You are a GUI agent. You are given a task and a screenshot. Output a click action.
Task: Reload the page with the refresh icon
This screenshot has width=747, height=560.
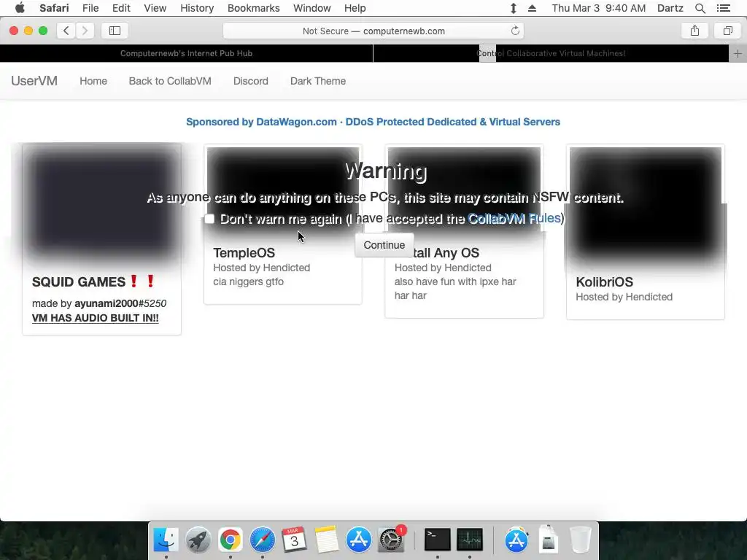tap(515, 31)
